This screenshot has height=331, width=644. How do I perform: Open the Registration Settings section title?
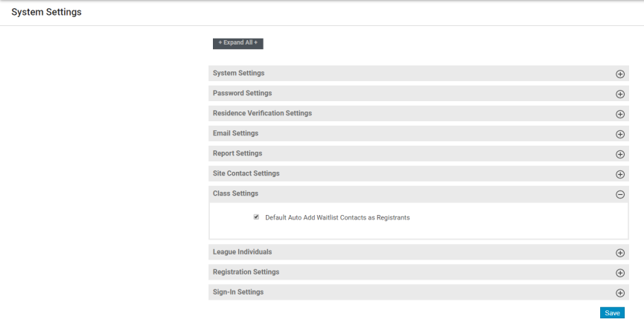point(246,272)
